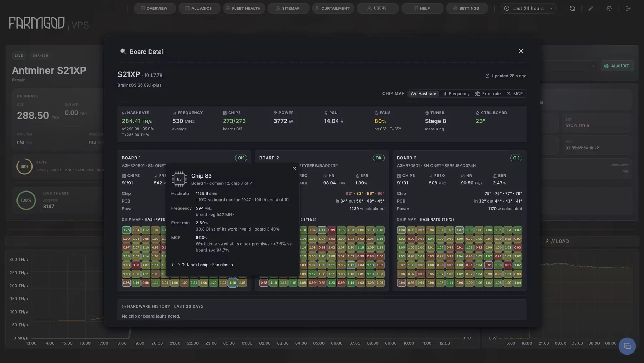
Task: Click the LIVE status badge
Action: click(x=19, y=55)
